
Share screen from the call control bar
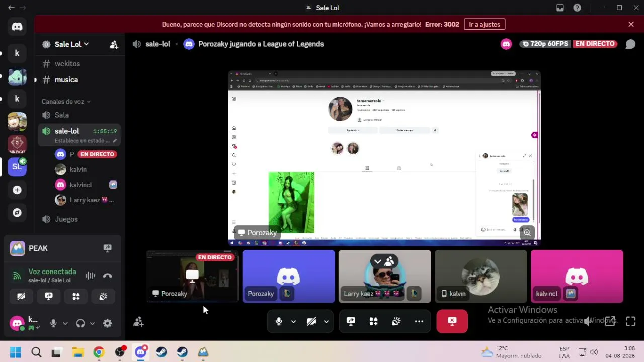click(351, 321)
